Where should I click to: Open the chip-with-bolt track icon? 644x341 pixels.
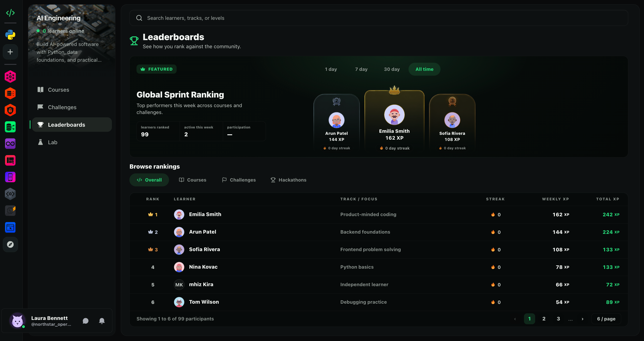pyautogui.click(x=10, y=211)
